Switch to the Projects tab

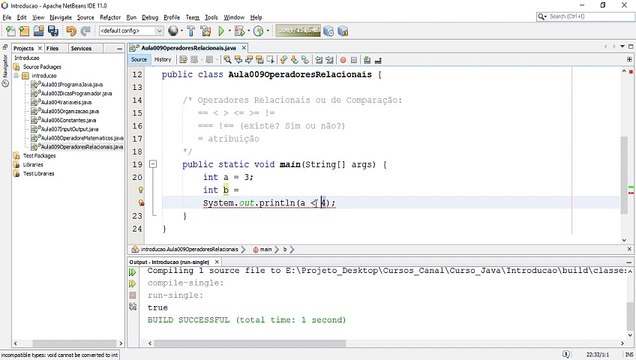(x=24, y=48)
